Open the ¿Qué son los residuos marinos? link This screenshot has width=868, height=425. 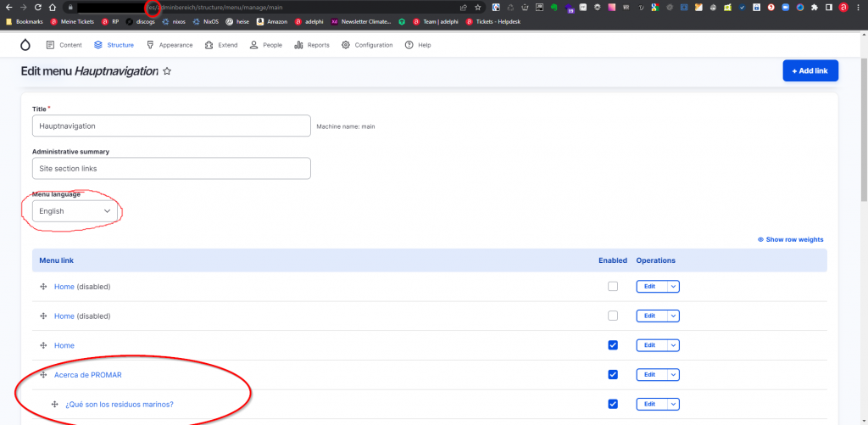coord(120,404)
